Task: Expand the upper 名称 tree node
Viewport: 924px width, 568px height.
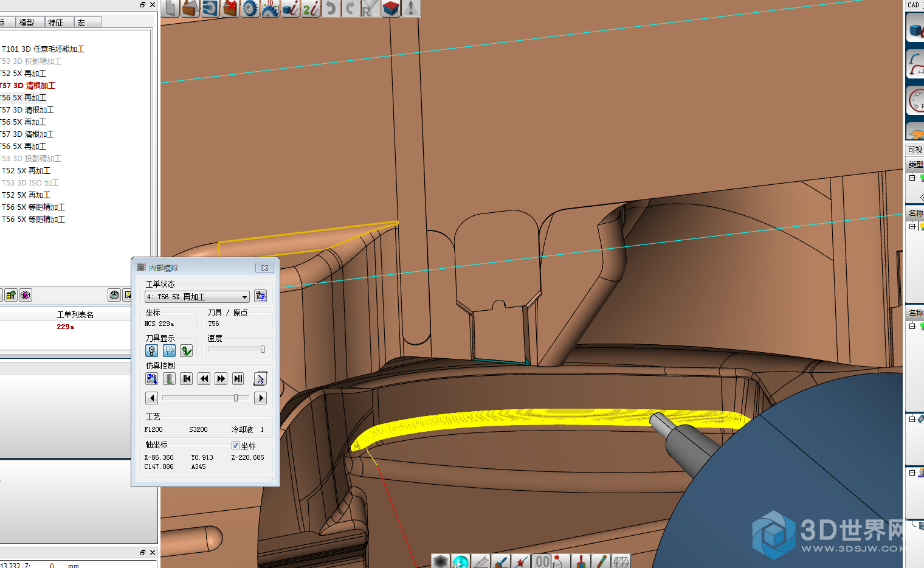Action: (912, 226)
